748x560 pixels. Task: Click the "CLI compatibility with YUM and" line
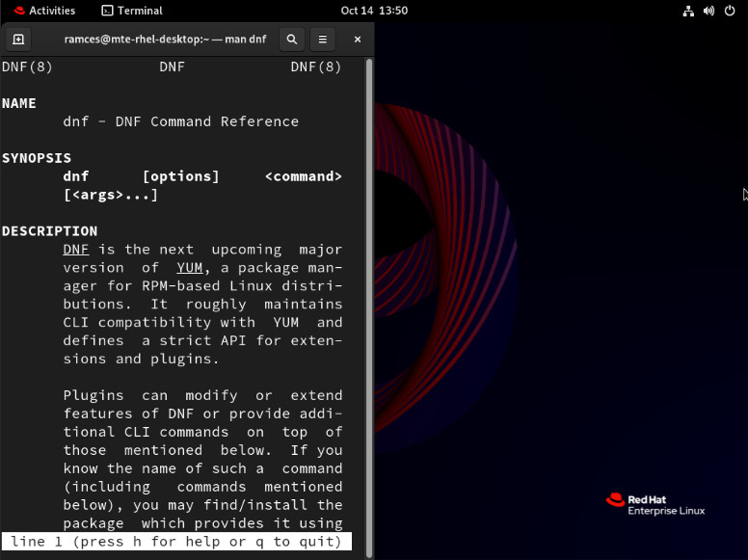point(202,323)
